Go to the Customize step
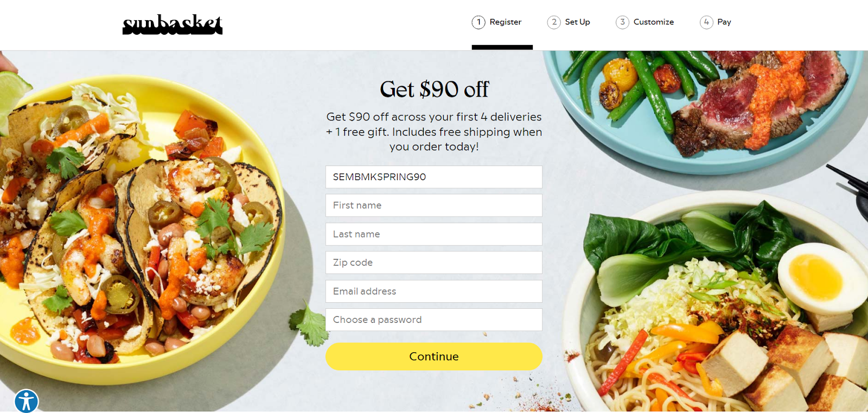This screenshot has height=413, width=868. click(654, 22)
